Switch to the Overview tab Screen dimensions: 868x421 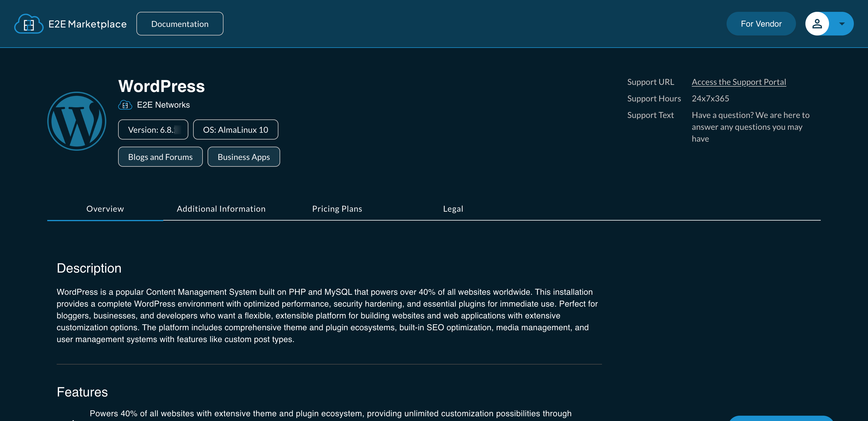(x=105, y=209)
